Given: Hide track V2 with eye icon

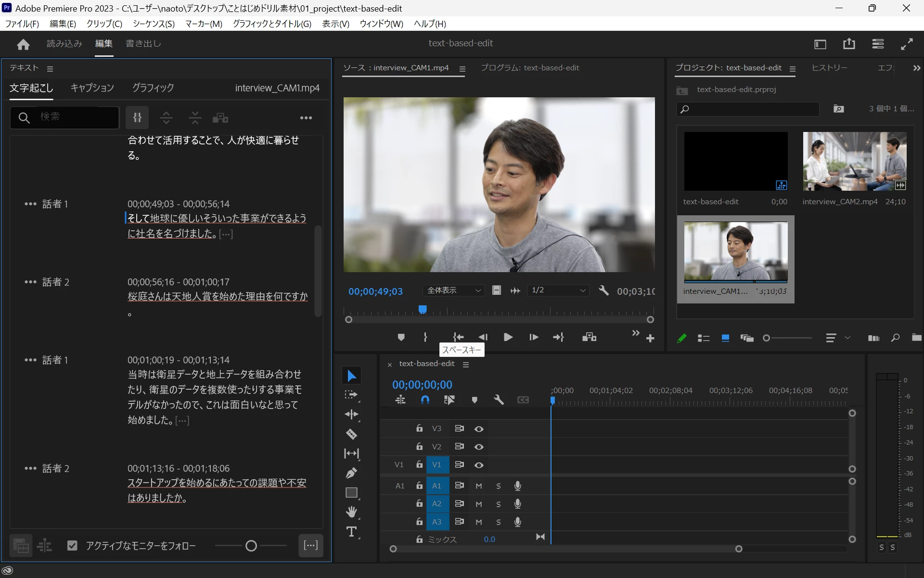Looking at the screenshot, I should pyautogui.click(x=479, y=447).
